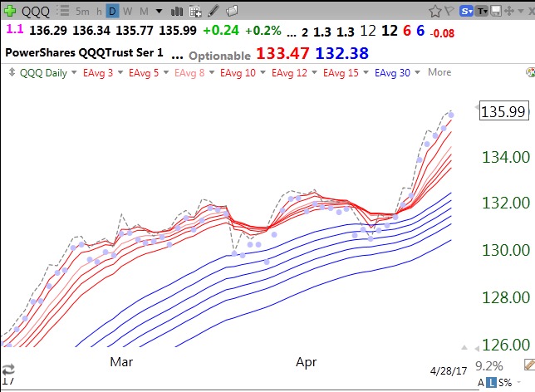This screenshot has width=535, height=392.
Task: Click the QQQ ticker symbol field
Action: click(36, 12)
